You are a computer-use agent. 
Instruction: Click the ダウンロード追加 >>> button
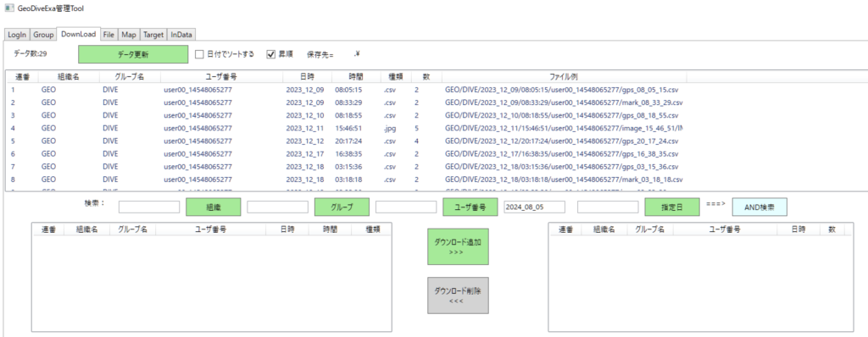point(458,246)
